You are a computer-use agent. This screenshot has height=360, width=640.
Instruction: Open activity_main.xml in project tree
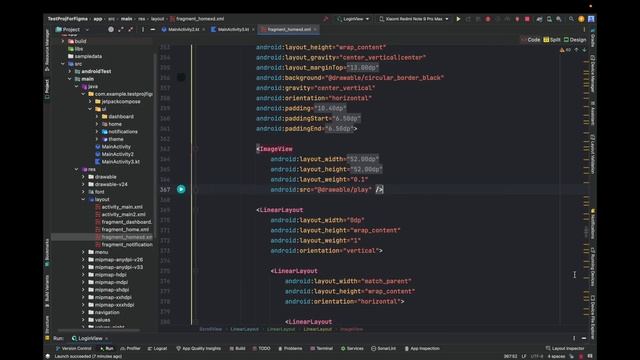coord(122,207)
